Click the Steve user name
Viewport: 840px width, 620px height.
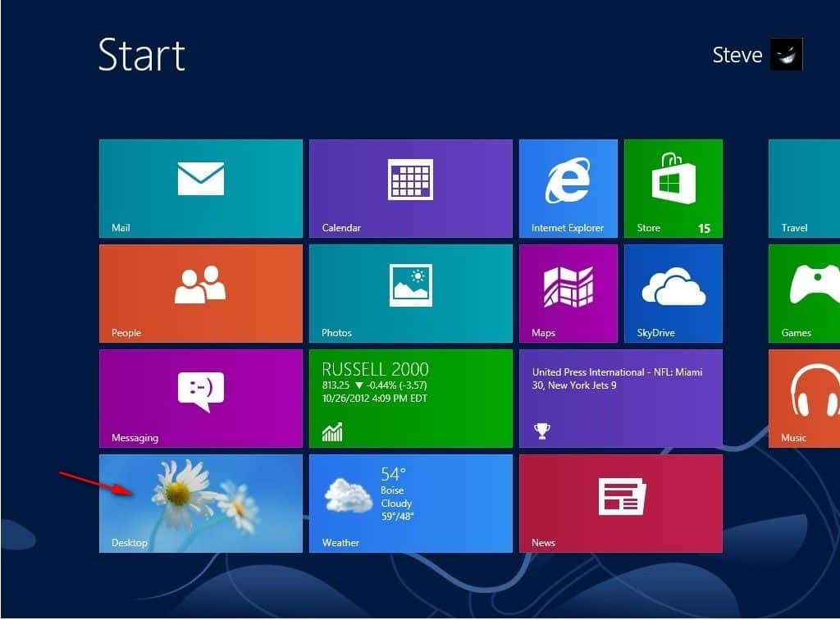(x=737, y=55)
